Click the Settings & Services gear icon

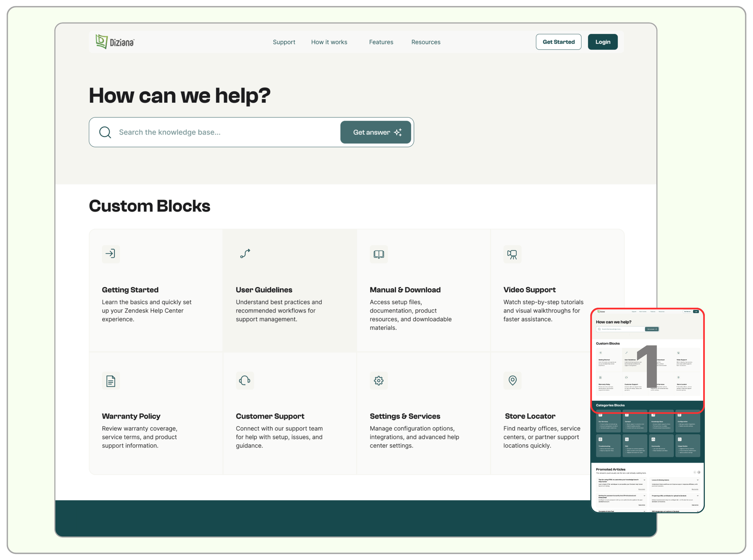[378, 380]
